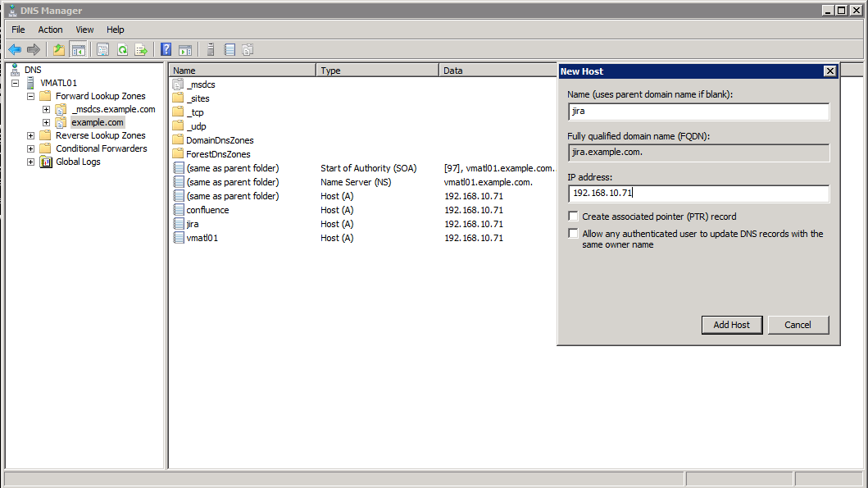Click the FQDN field jira.example.com.

(698, 153)
